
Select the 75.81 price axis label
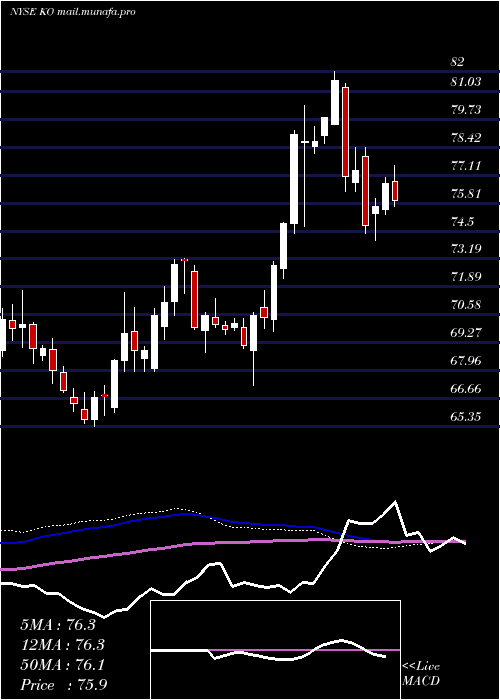click(x=467, y=194)
